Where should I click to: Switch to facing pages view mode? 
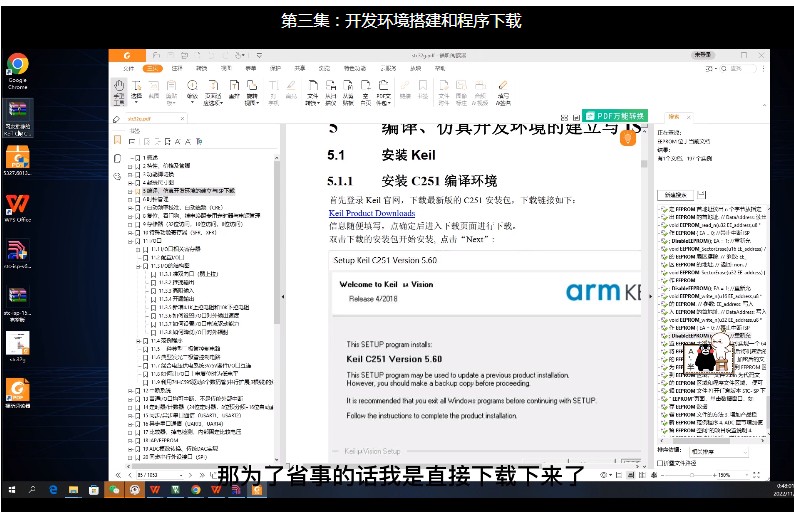click(x=643, y=475)
